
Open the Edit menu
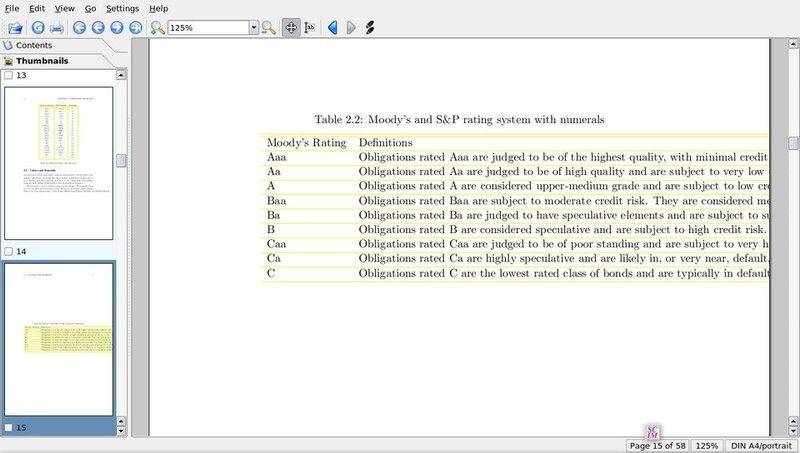tap(37, 9)
